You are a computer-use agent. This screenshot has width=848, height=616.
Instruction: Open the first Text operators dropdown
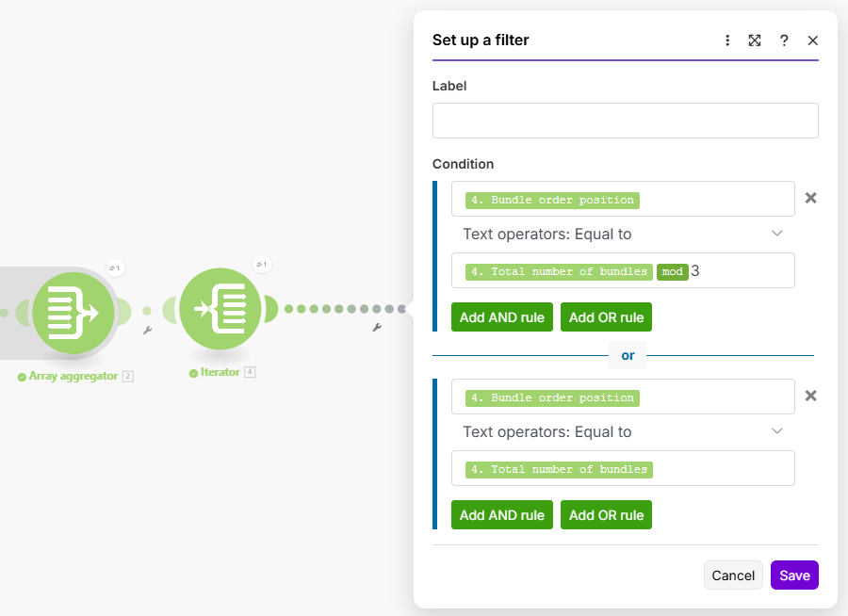[622, 234]
